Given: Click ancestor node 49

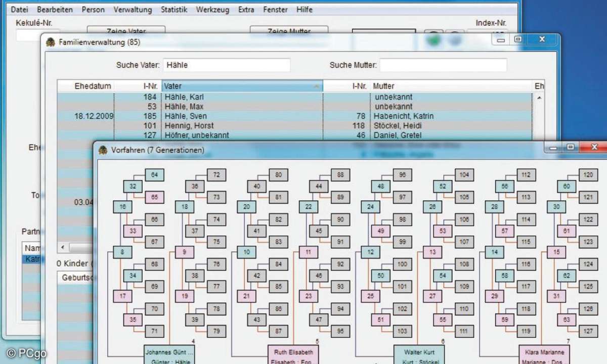Looking at the screenshot, I should coord(380,231).
